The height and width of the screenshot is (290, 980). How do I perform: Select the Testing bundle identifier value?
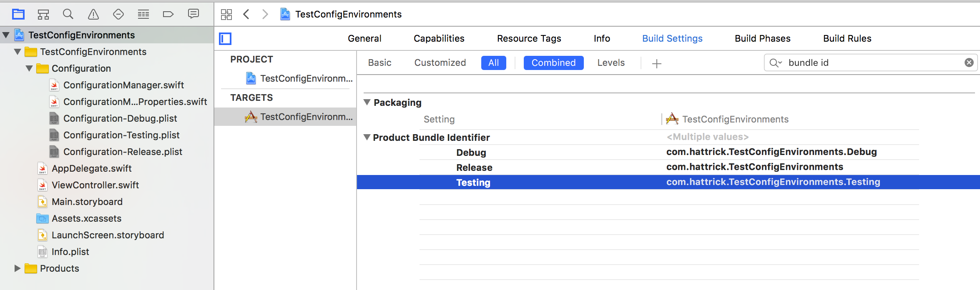click(773, 182)
